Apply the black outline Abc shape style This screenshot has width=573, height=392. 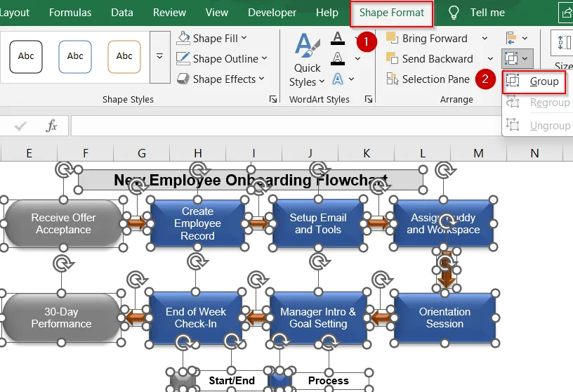(x=26, y=57)
